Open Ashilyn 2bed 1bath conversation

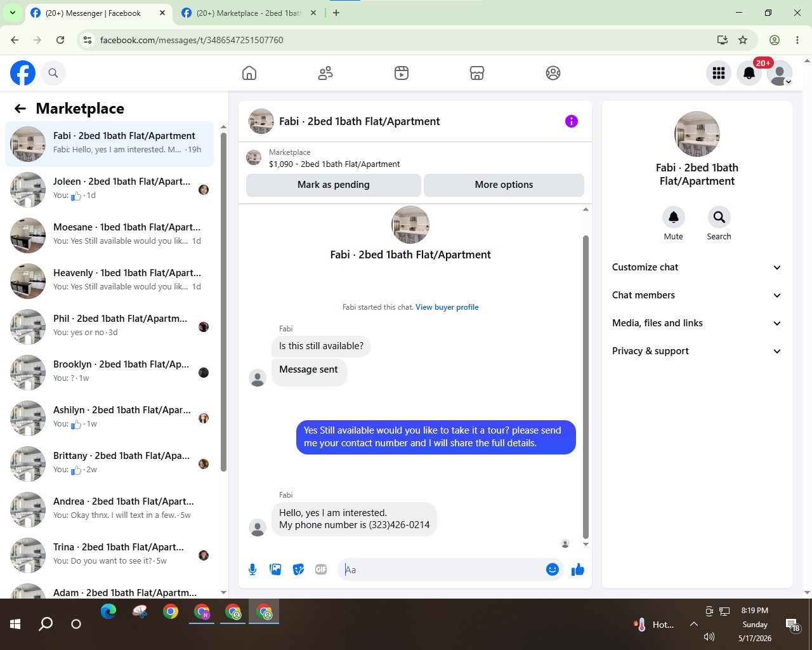coord(110,418)
